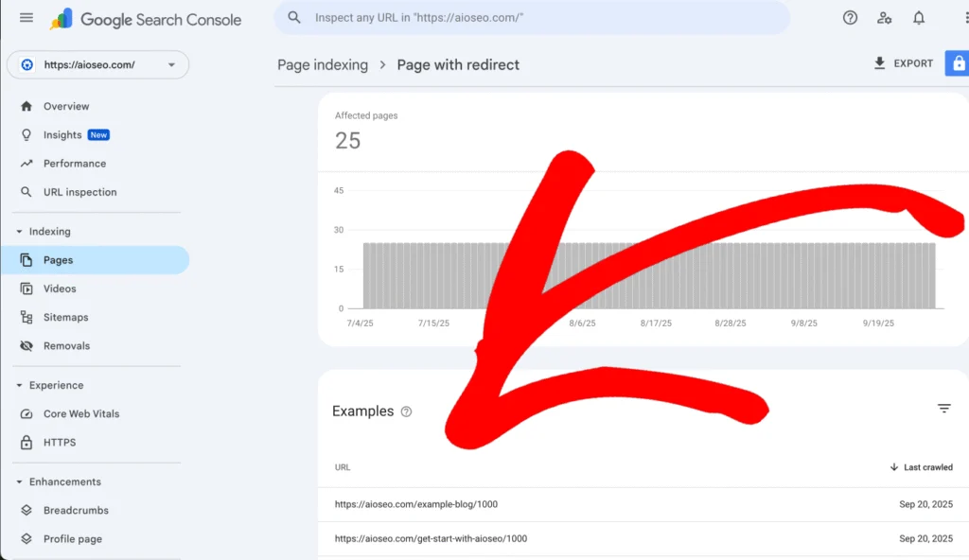Open the property selector for aioseo.com
The image size is (969, 560).
click(95, 64)
